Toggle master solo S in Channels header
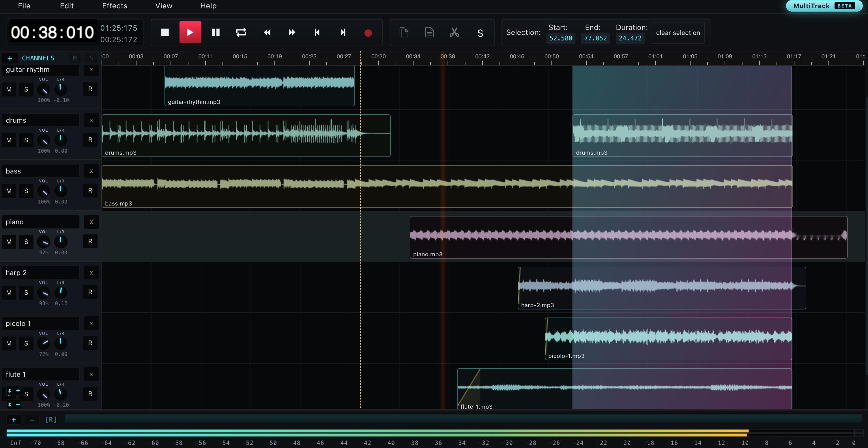The width and height of the screenshot is (868, 448). [91, 58]
